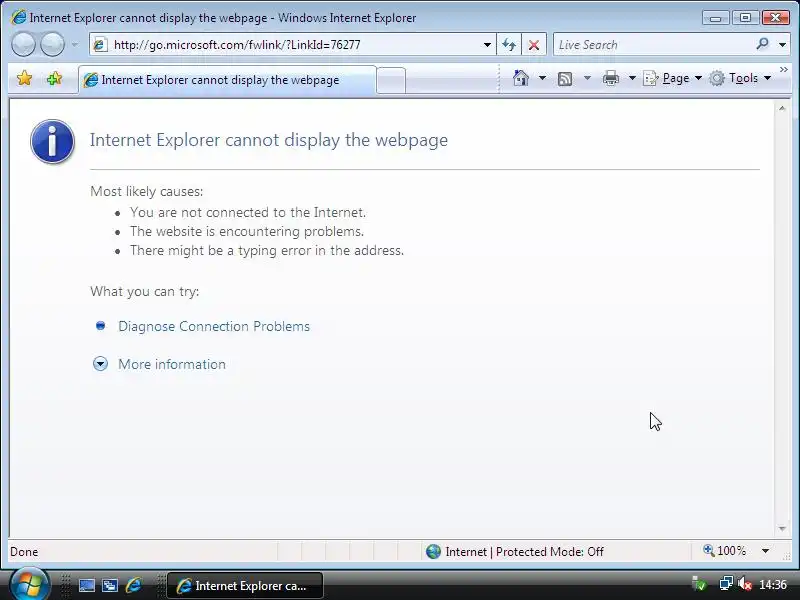This screenshot has height=600, width=800.
Task: Launch Internet Explorer from quick launch
Action: click(x=134, y=585)
